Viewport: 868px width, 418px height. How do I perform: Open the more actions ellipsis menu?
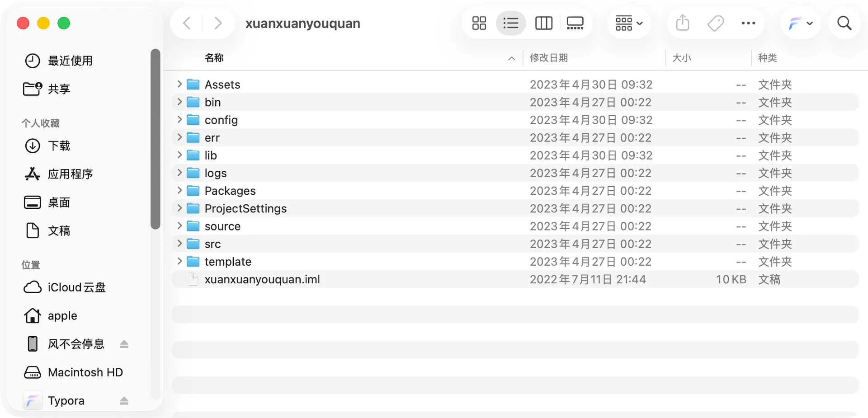(748, 23)
